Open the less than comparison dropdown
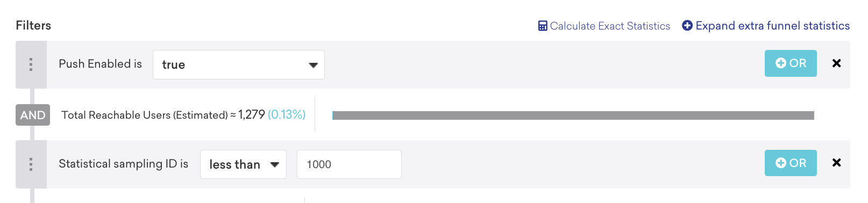The width and height of the screenshot is (868, 203). (x=243, y=164)
